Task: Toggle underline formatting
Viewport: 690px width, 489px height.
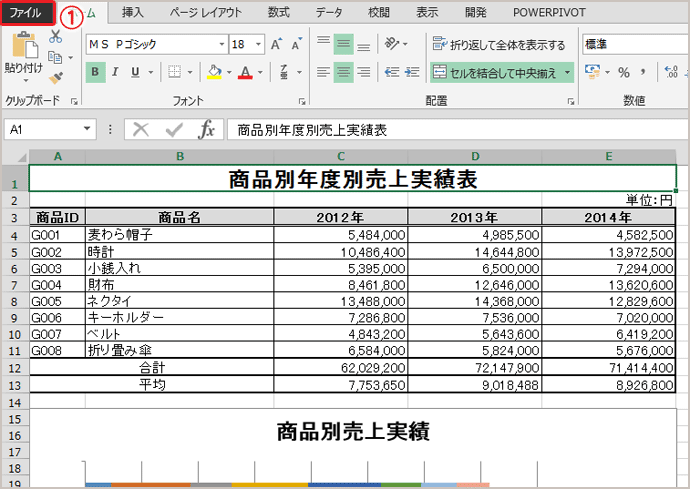Action: [136, 72]
